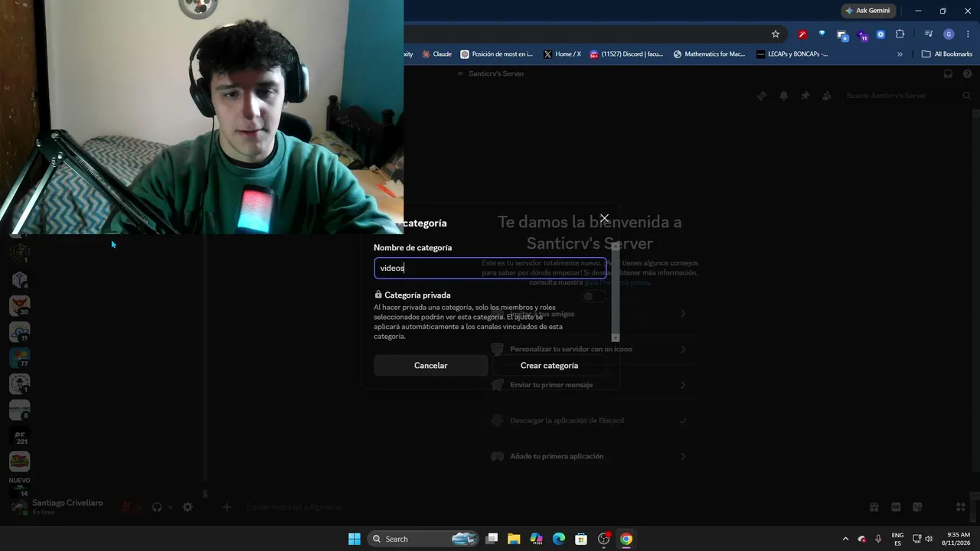Switch to Chrome in the taskbar
Image resolution: width=980 pixels, height=551 pixels.
tap(626, 539)
